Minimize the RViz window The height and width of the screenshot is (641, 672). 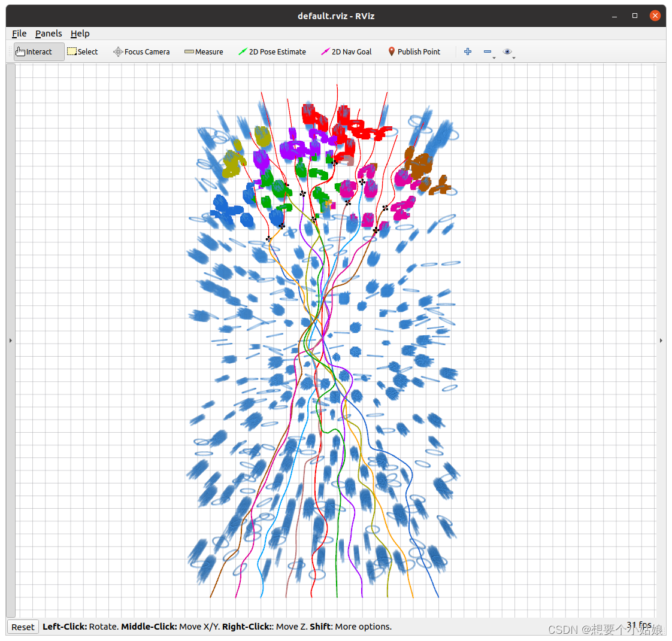615,16
